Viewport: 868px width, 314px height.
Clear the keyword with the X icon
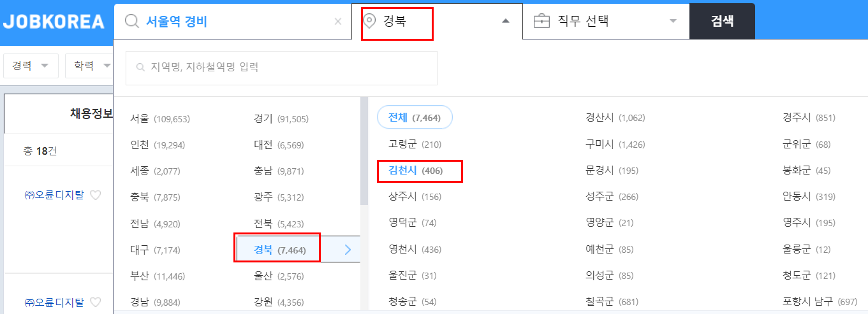point(338,21)
